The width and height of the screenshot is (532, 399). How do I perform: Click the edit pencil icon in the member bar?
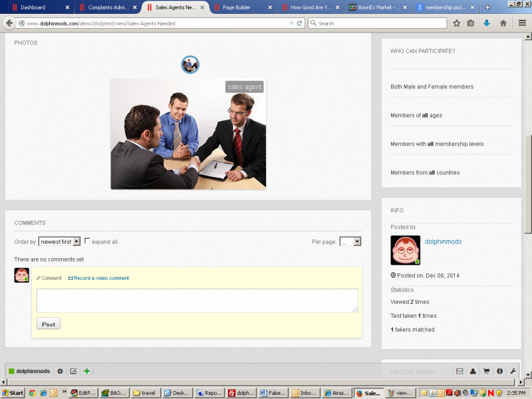73,371
